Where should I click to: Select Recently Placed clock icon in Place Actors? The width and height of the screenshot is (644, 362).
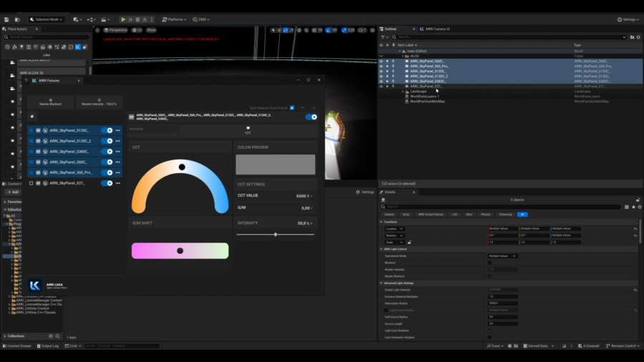point(7,47)
